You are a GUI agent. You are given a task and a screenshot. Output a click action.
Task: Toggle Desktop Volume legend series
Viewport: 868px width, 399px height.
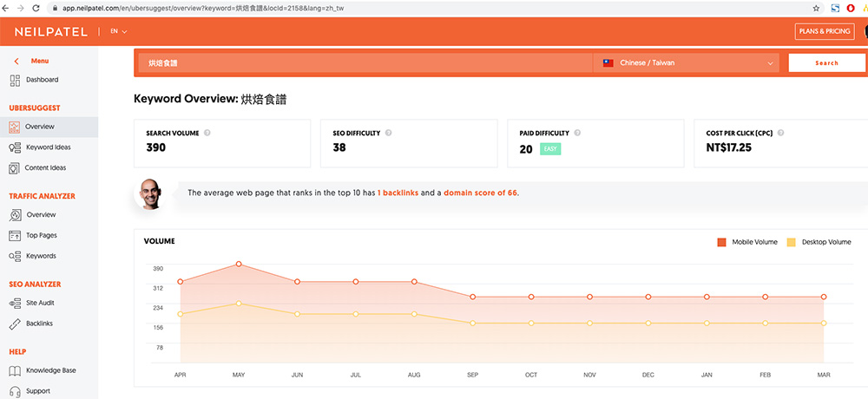[819, 242]
